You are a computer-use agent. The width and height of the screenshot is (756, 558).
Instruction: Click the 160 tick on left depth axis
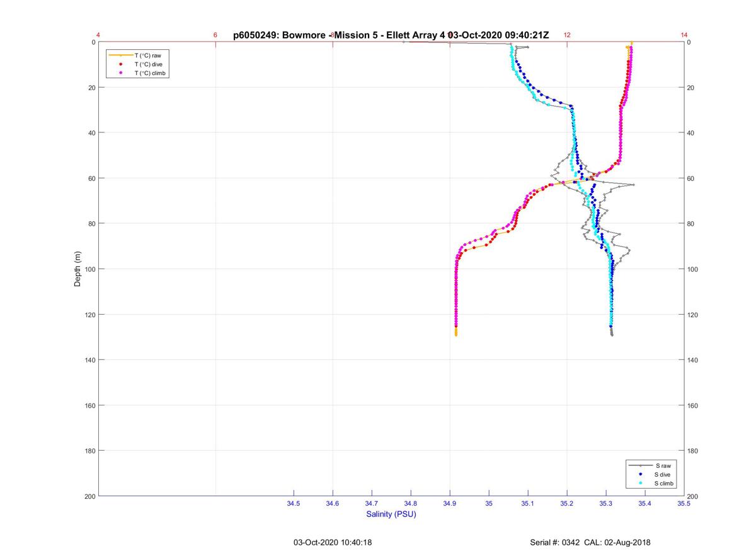[x=89, y=405]
